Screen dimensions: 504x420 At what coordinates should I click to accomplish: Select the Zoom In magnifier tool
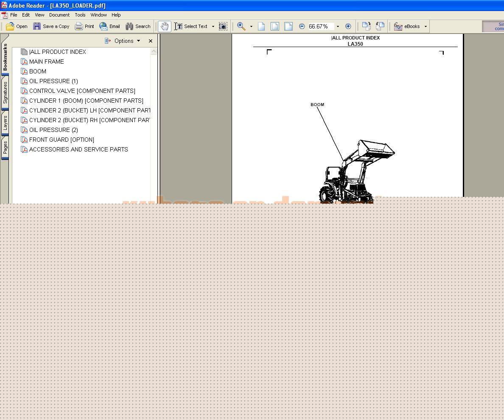[241, 26]
